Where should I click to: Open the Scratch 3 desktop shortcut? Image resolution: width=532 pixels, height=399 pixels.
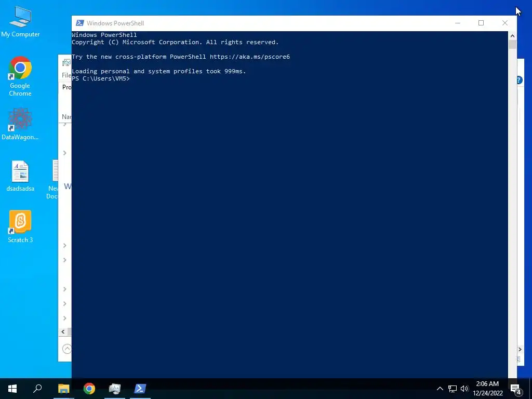pos(20,227)
